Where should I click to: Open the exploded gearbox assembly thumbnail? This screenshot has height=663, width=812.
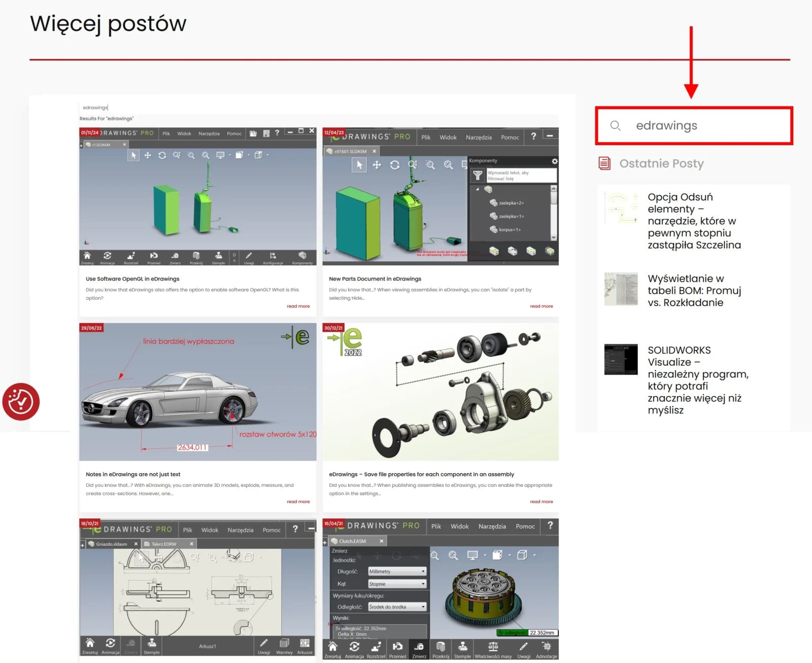[x=441, y=392]
